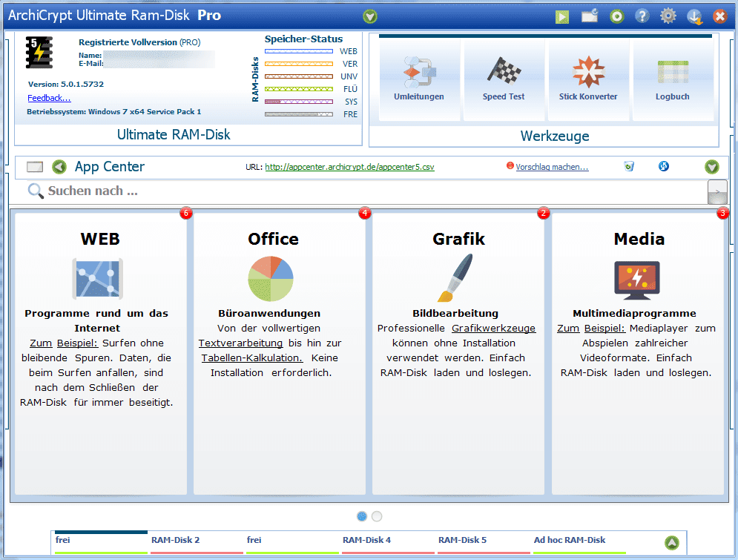Click the Grafikwerkzeuge link
738x560 pixels.
[494, 329]
